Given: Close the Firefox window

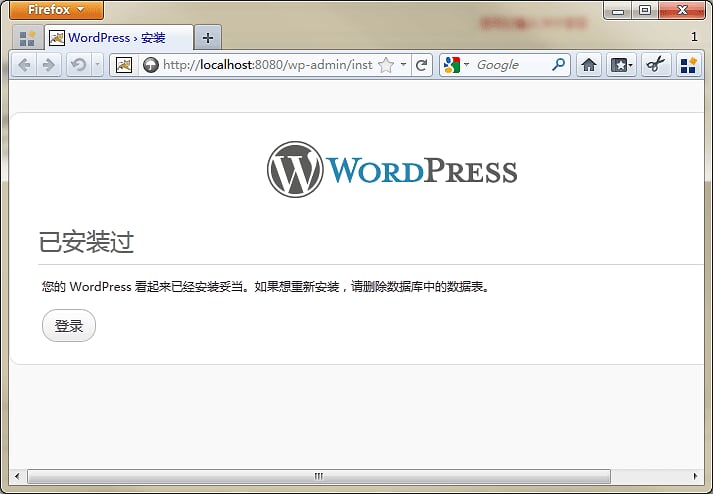Looking at the screenshot, I should (x=682, y=10).
